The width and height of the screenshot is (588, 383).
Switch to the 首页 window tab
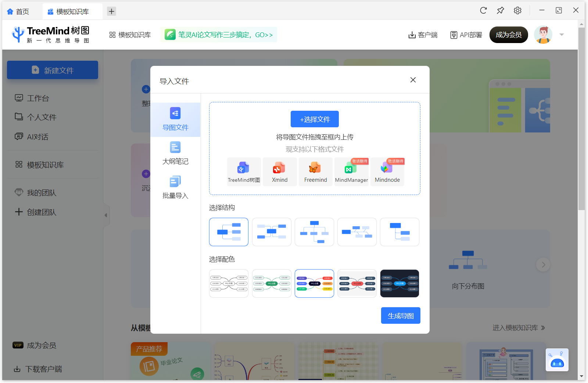pyautogui.click(x=18, y=11)
